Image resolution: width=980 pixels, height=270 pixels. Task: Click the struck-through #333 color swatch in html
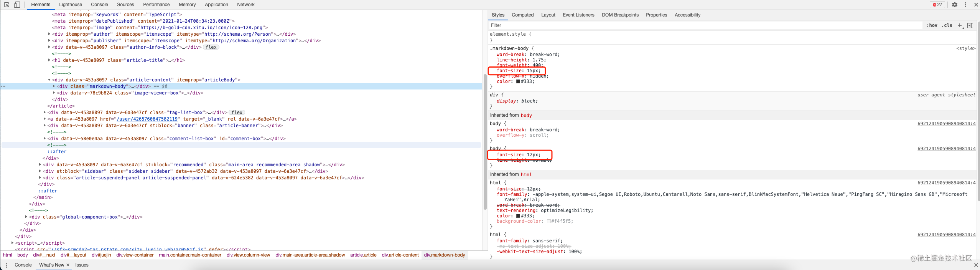tap(518, 216)
